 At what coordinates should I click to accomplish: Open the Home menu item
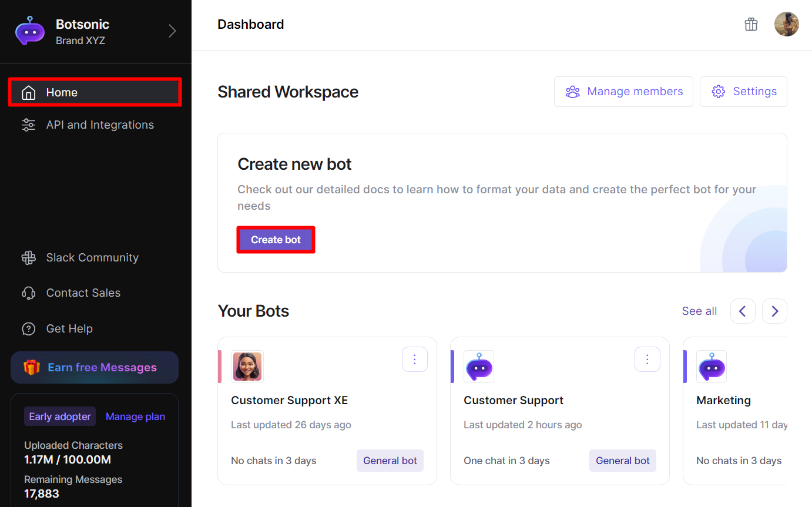click(x=95, y=92)
